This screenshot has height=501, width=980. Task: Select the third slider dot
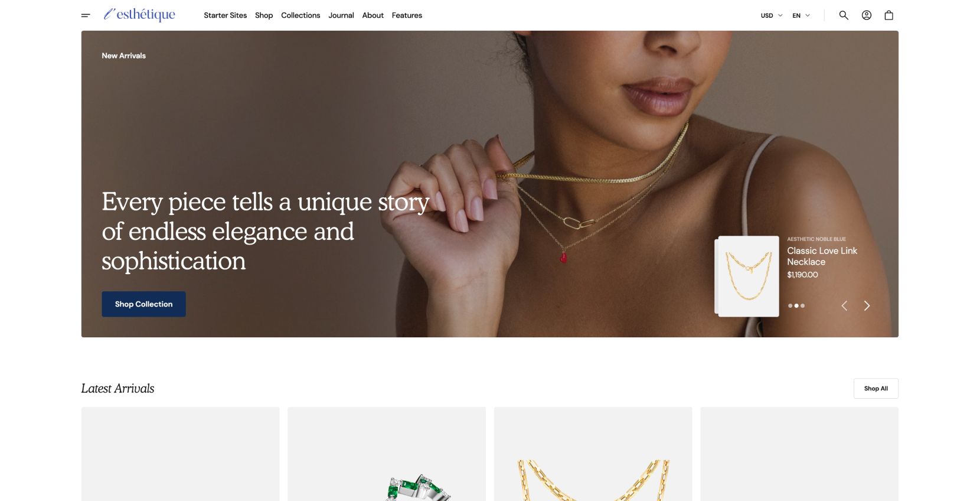click(x=802, y=305)
